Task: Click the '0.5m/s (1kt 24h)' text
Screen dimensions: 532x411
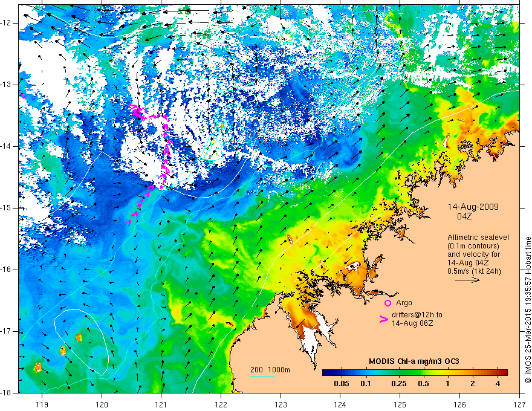Action: point(474,271)
